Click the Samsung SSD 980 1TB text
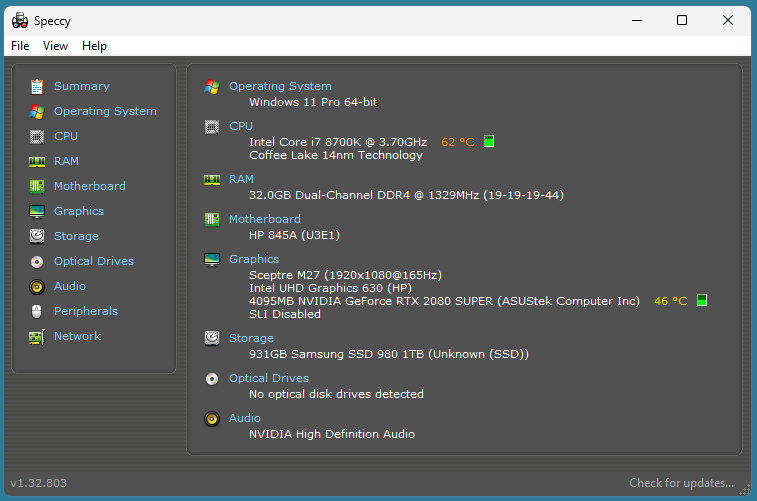Image resolution: width=757 pixels, height=501 pixels. click(x=389, y=355)
